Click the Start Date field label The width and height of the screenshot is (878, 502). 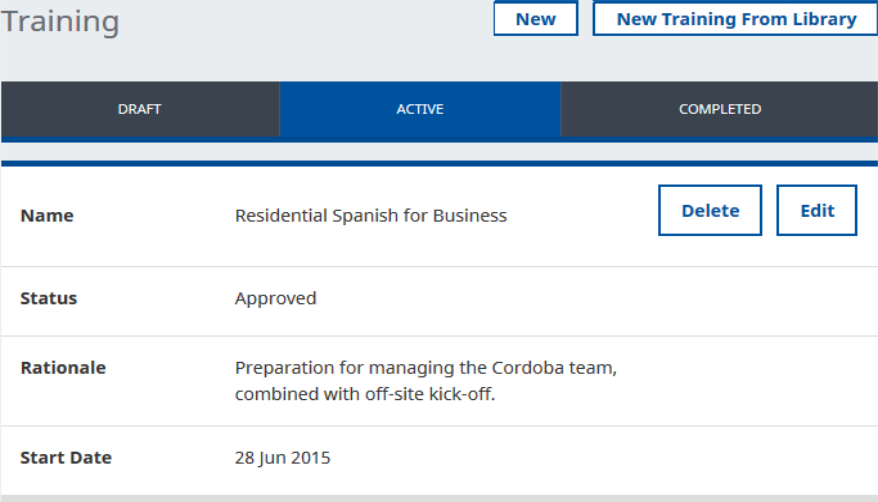(66, 458)
